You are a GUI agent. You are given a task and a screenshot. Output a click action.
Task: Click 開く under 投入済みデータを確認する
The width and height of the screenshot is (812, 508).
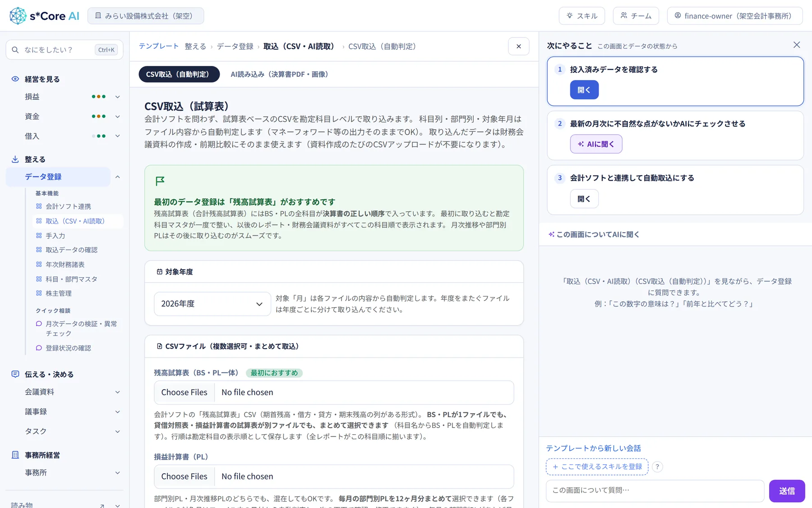point(584,90)
